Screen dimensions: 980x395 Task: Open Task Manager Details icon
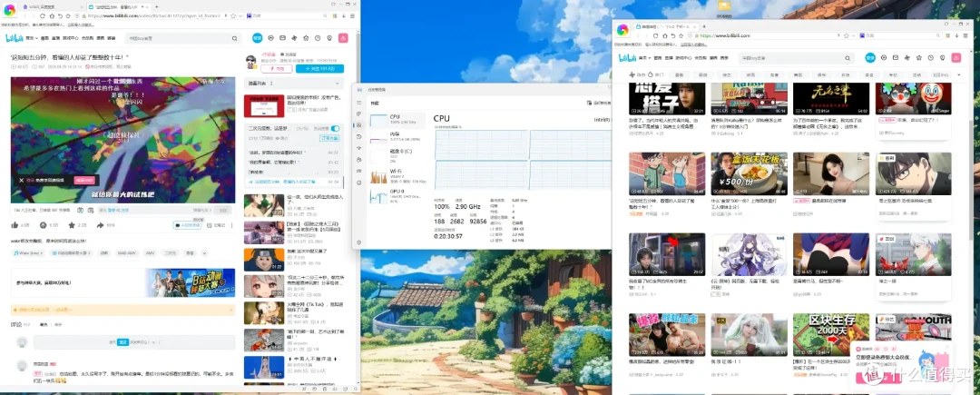click(x=358, y=170)
